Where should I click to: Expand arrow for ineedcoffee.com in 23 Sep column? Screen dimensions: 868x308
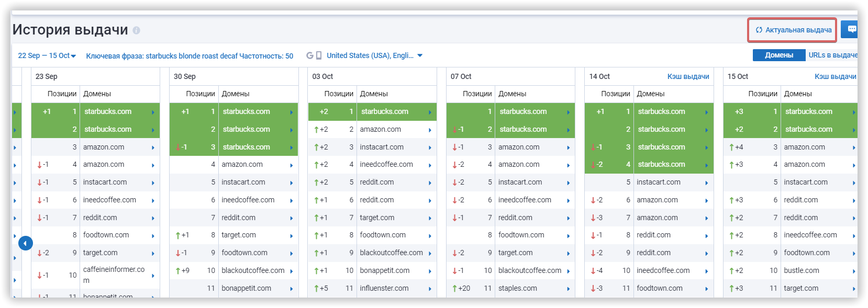pos(153,201)
